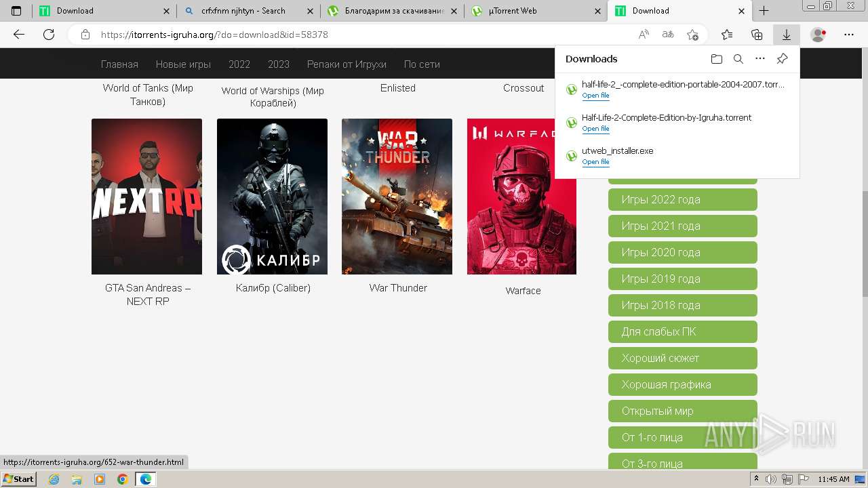The height and width of the screenshot is (488, 868).
Task: Open a new tab with plus
Action: pyautogui.click(x=764, y=11)
